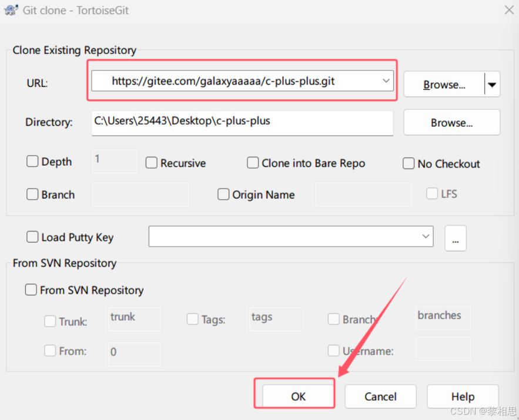This screenshot has width=519, height=420.
Task: Check the From SVN Repository checkbox
Action: click(31, 290)
